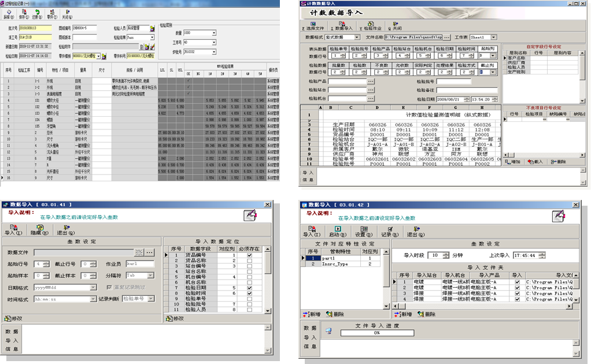Click 删除 under the 文件对应特性设定 table
591x364 pixels.
335,314
